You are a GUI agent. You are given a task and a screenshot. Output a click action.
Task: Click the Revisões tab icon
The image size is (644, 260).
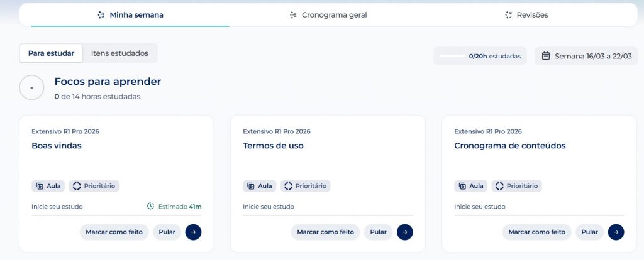(509, 15)
